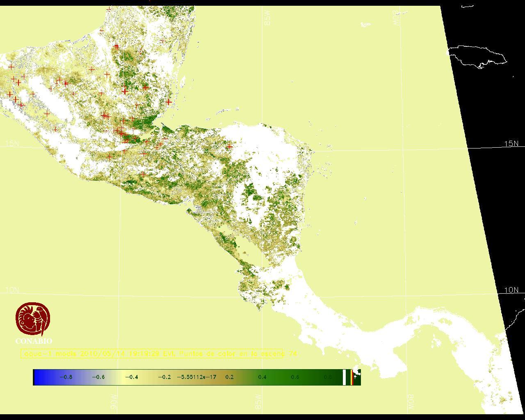Screen dimensions: 525x420
Task: Pick the 0.4 green value on the color bar
Action: click(262, 377)
